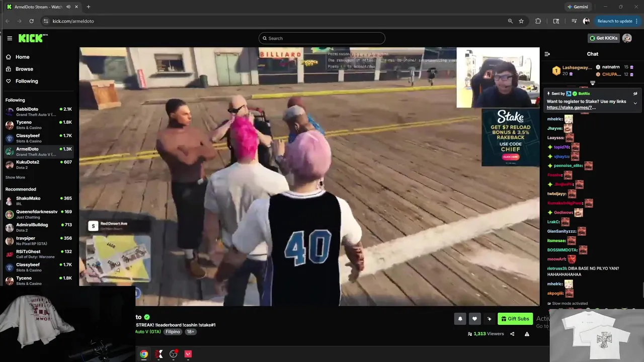The image size is (644, 362).
Task: Click Lashsegway top gifter entry
Action: tap(573, 70)
